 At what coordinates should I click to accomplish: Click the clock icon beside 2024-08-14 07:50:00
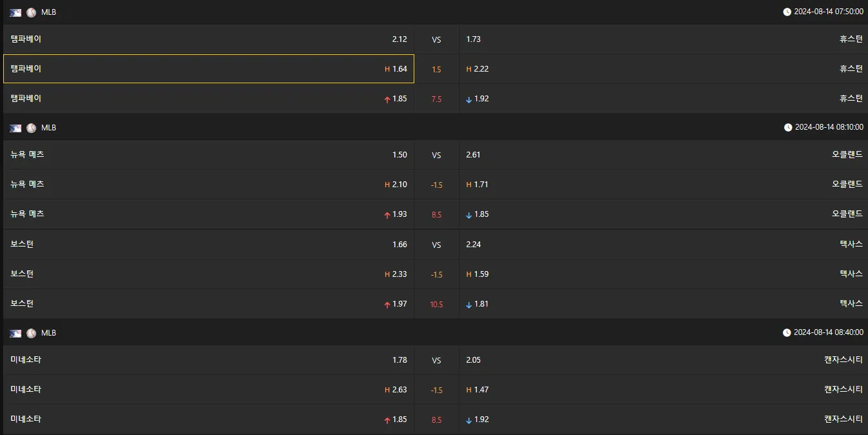(787, 12)
